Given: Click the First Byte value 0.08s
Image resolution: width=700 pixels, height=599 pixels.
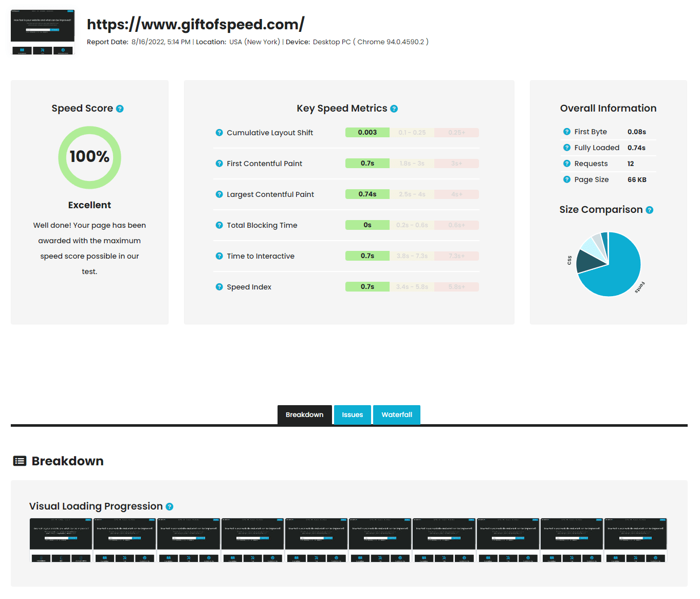Looking at the screenshot, I should (637, 132).
